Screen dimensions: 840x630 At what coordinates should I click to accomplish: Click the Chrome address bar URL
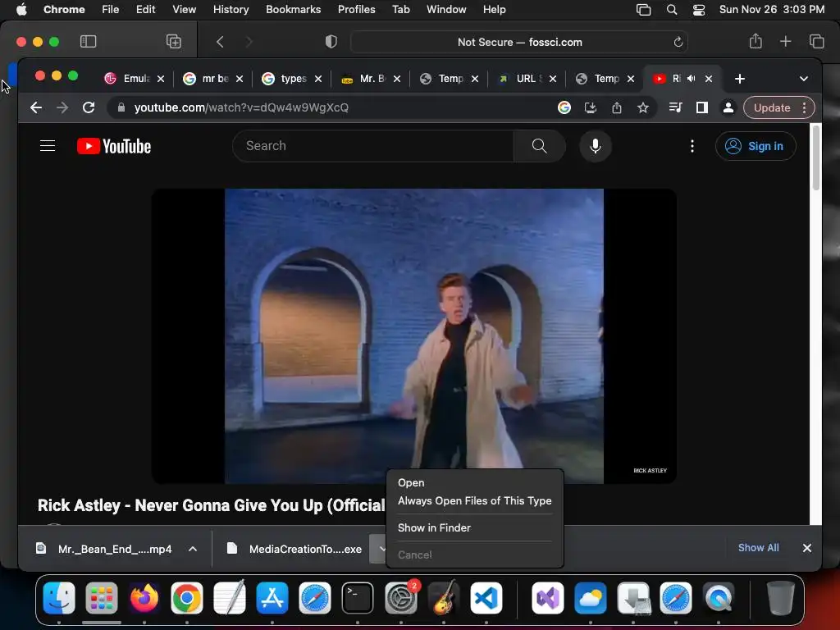coord(241,107)
